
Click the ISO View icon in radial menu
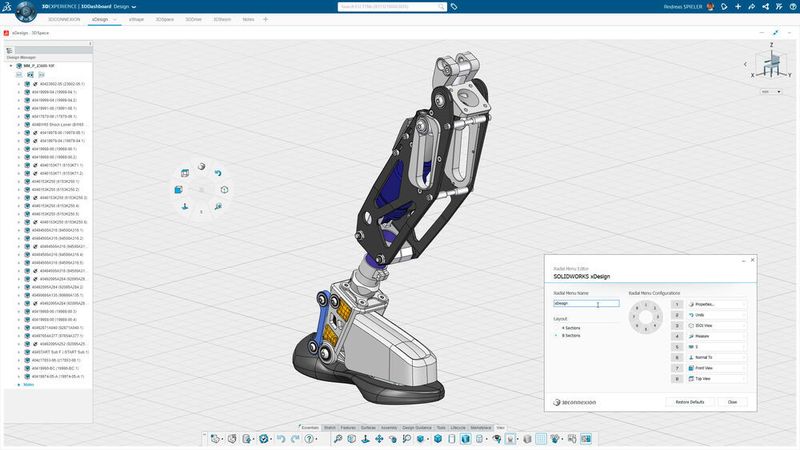(x=224, y=189)
